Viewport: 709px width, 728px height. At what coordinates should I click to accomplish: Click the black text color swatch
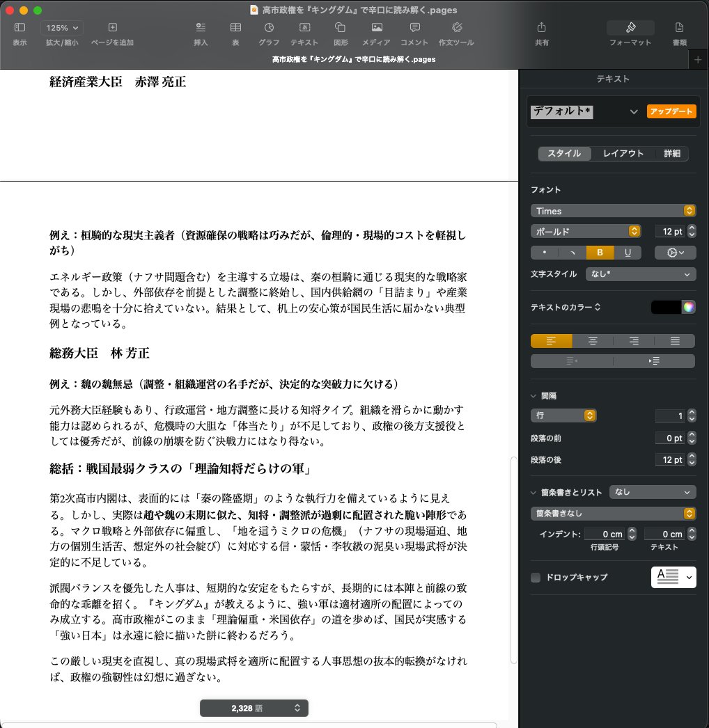click(666, 307)
